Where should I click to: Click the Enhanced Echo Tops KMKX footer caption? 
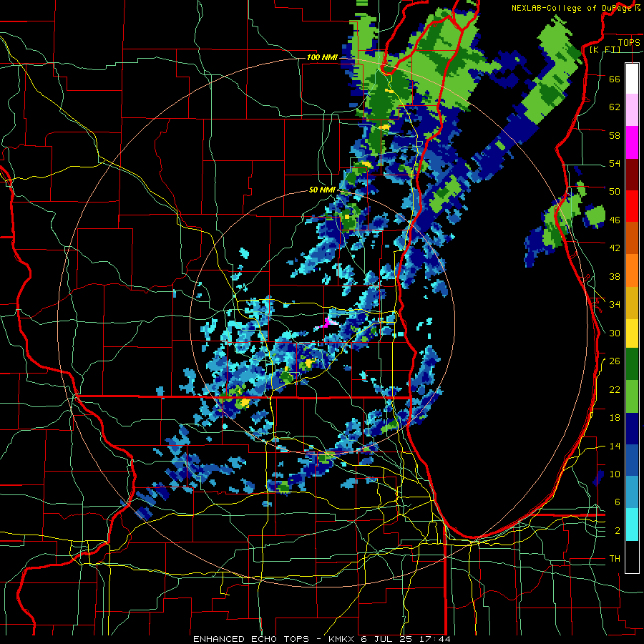(321, 639)
